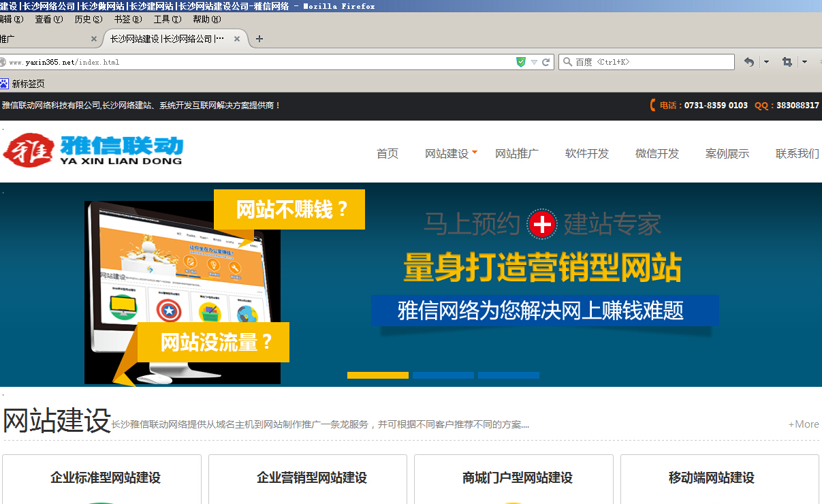Click the Baidu paw bookmark icon
822x504 pixels.
click(x=4, y=84)
